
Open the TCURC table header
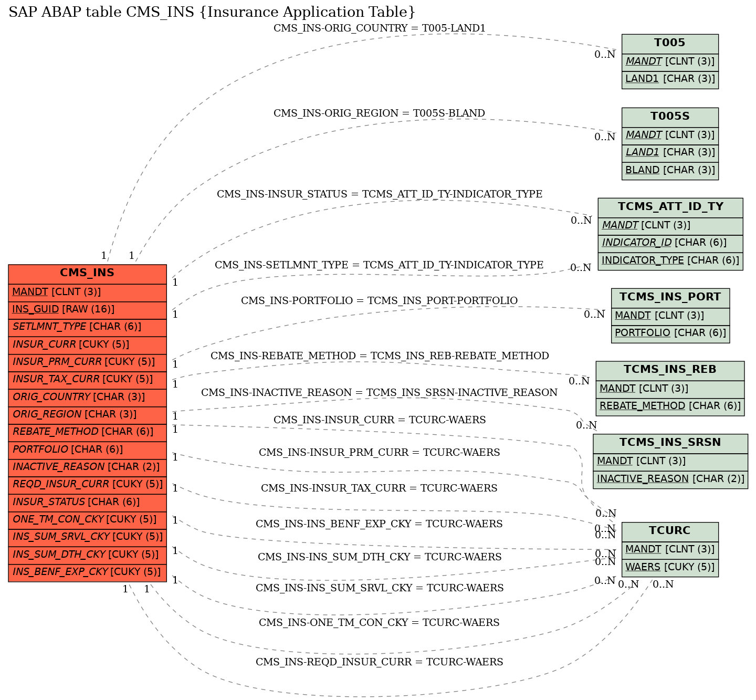point(670,531)
